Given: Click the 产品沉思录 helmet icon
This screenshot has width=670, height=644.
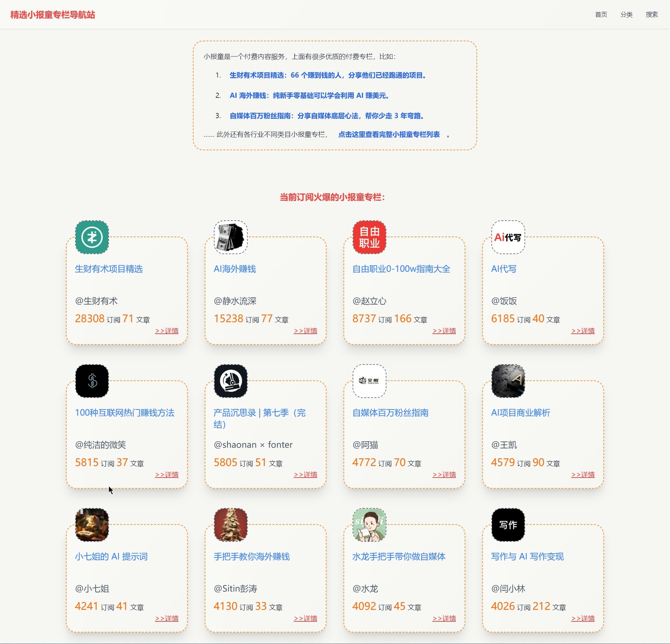Looking at the screenshot, I should click(x=231, y=381).
